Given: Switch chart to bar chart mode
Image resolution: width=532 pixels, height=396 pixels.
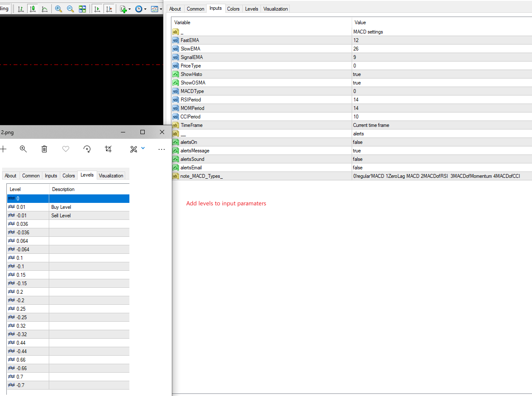Looking at the screenshot, I should coord(20,9).
